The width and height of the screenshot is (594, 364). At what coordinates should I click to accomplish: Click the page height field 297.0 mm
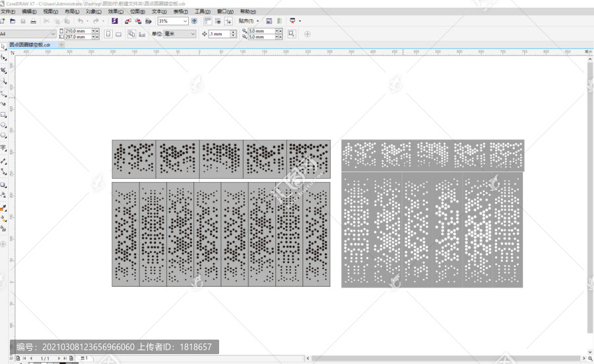[79, 37]
